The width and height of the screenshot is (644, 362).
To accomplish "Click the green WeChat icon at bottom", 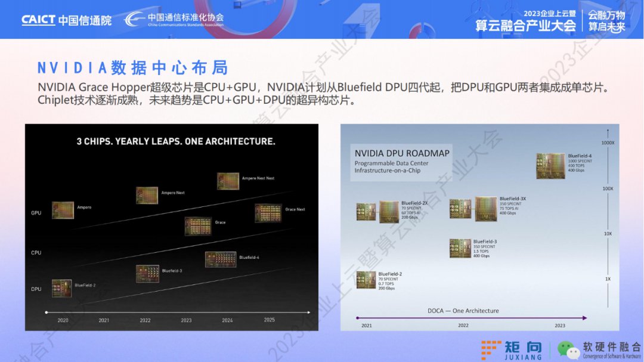I will click(x=568, y=349).
